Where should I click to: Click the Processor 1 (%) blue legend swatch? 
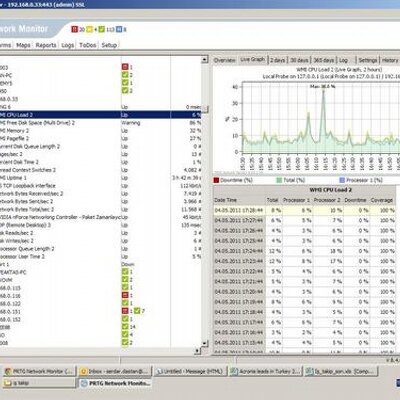[x=342, y=180]
